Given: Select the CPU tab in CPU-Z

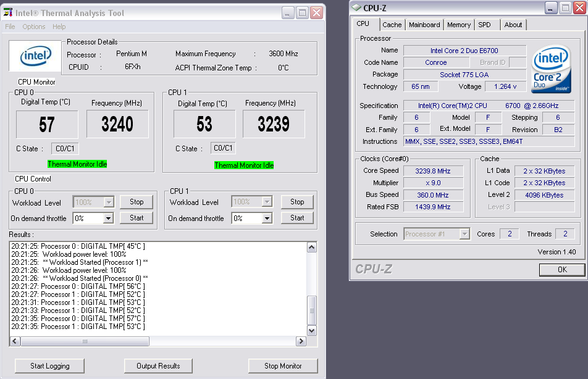Looking at the screenshot, I should (363, 23).
